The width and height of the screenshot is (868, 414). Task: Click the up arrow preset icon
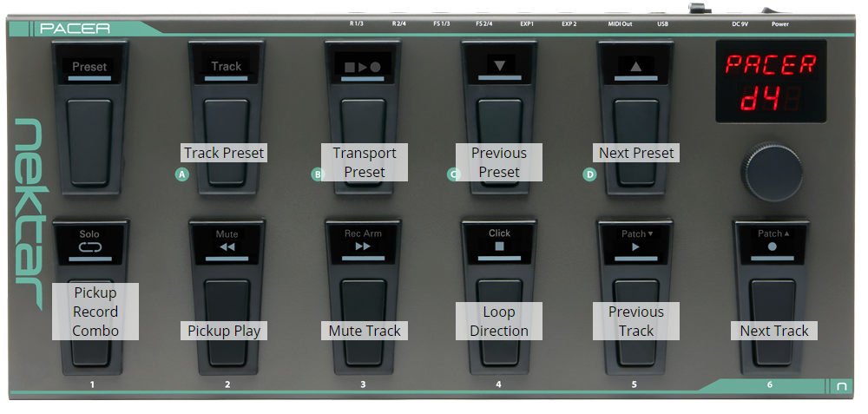635,66
